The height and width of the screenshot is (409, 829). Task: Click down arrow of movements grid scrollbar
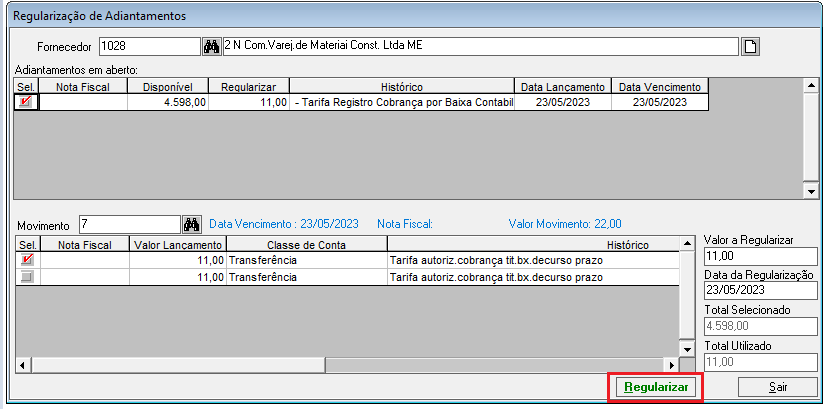[x=687, y=349]
